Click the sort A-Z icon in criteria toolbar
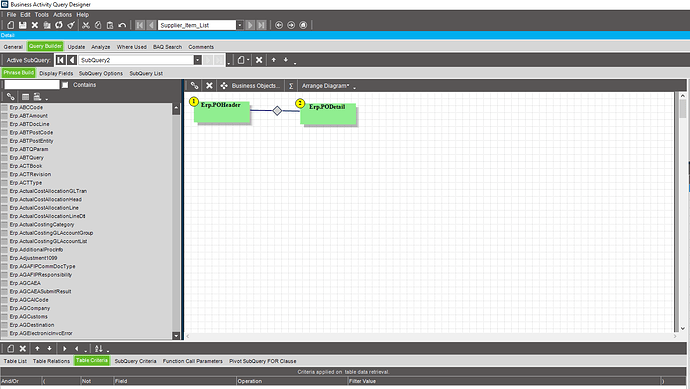The image size is (690, 389). (99, 349)
